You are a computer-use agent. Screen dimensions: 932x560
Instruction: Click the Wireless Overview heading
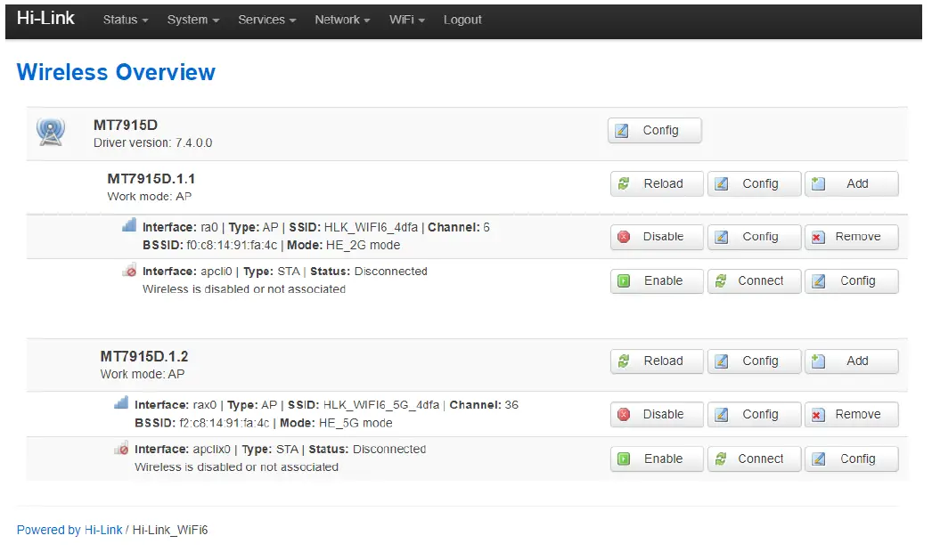tap(116, 72)
